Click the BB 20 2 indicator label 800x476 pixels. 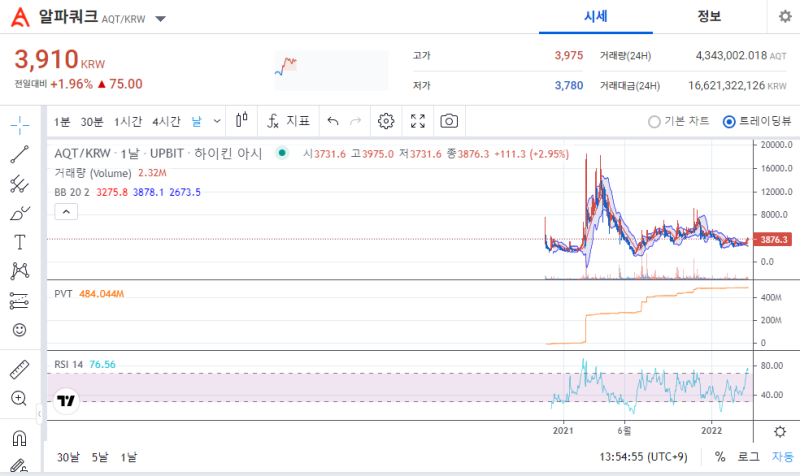click(x=72, y=192)
